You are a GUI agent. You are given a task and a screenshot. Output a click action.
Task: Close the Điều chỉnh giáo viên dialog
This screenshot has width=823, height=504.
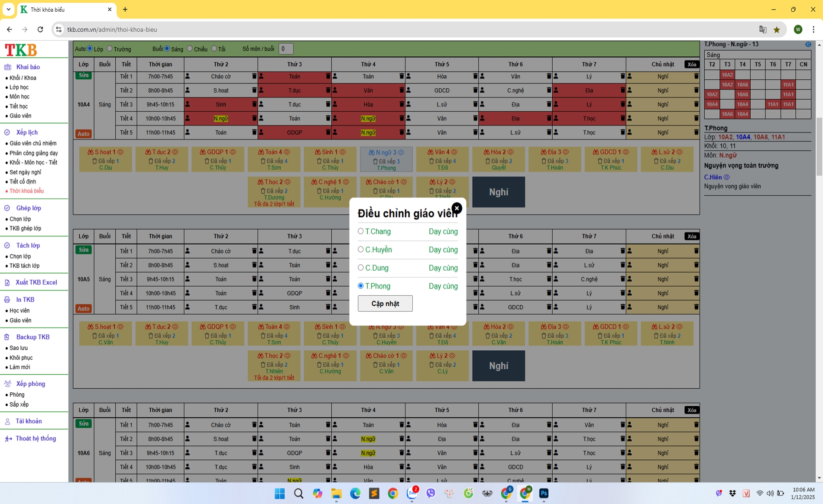tap(457, 208)
